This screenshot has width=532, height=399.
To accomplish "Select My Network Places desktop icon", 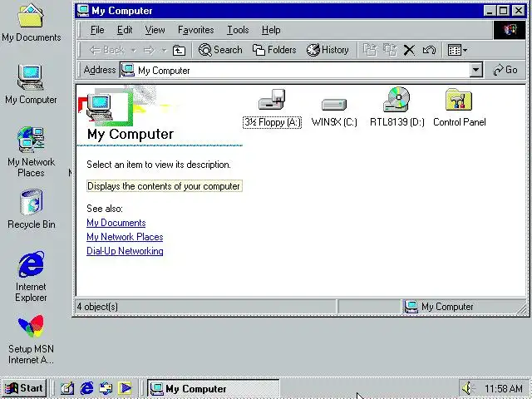I will 31,151.
